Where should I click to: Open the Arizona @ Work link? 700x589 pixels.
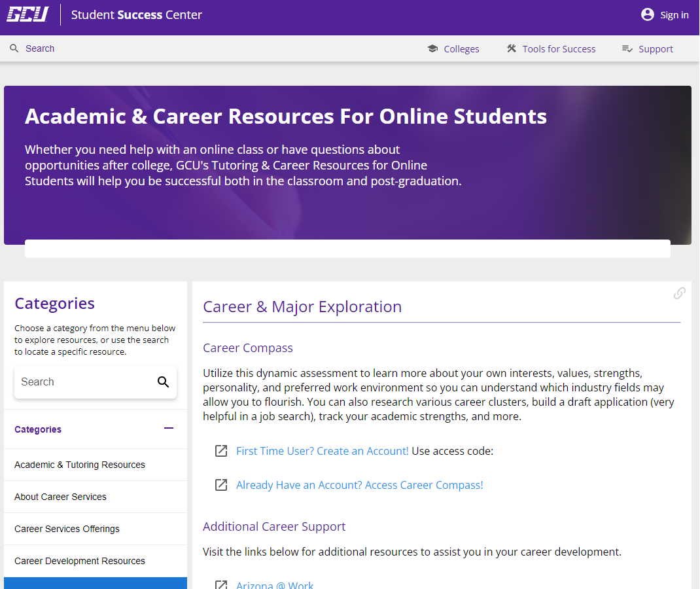(275, 585)
